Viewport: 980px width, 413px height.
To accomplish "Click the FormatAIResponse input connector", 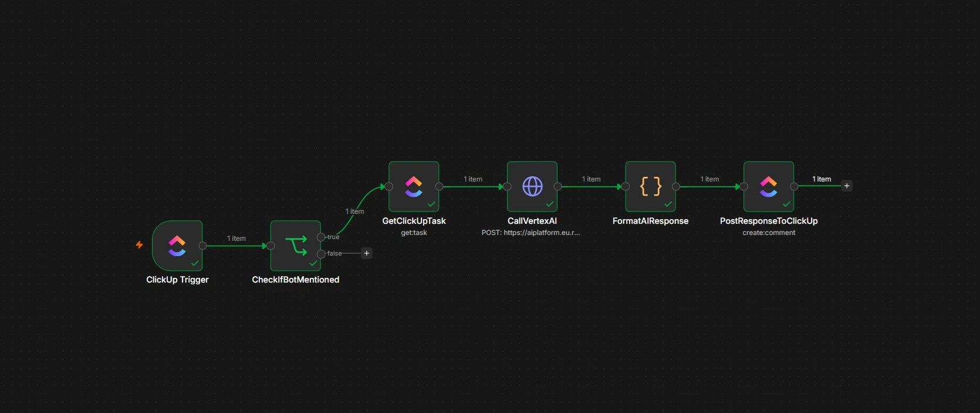I will [626, 187].
